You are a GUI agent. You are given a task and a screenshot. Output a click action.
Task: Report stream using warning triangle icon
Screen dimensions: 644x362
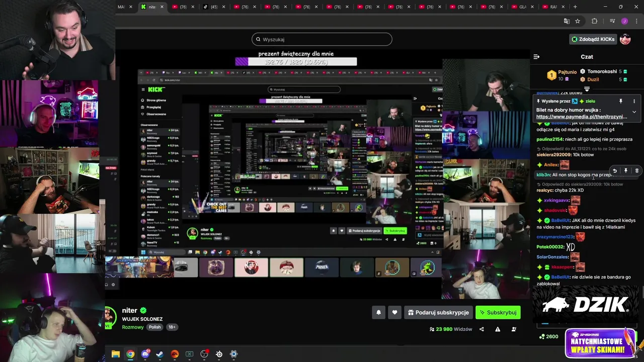tap(498, 329)
